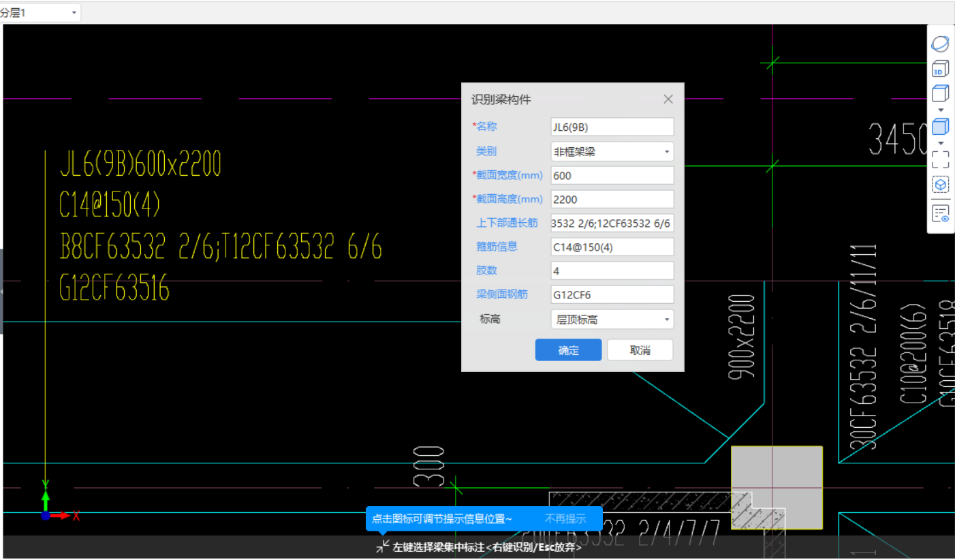Click the yellow C14@150(4) annotation text
This screenshot has height=560, width=955.
coord(110,205)
